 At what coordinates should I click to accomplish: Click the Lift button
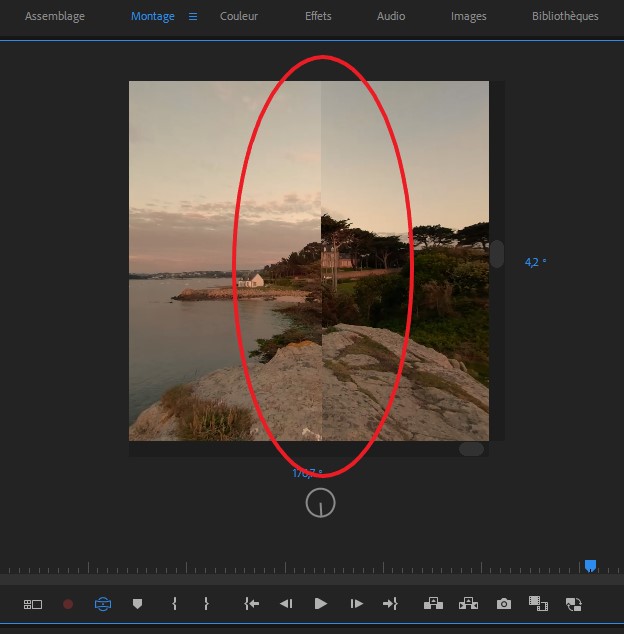433,604
